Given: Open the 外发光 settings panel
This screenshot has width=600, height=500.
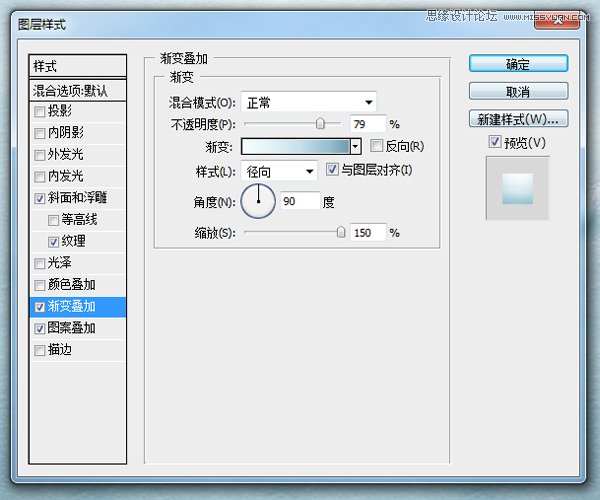Looking at the screenshot, I should (65, 155).
